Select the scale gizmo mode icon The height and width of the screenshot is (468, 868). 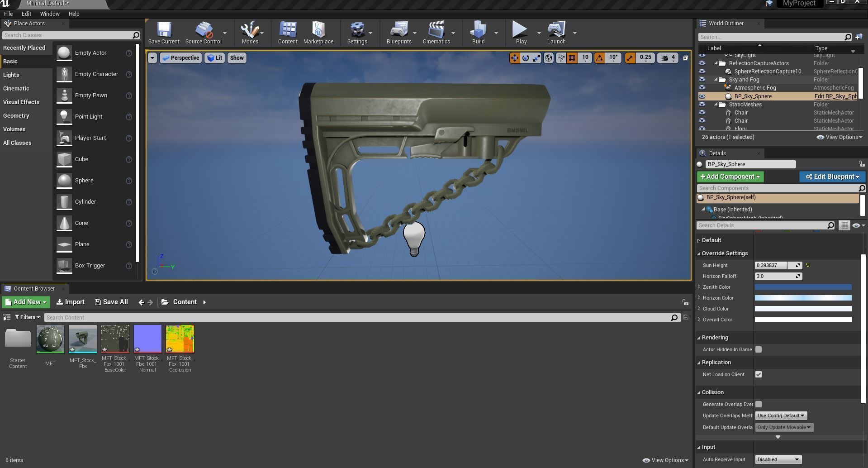pyautogui.click(x=536, y=58)
